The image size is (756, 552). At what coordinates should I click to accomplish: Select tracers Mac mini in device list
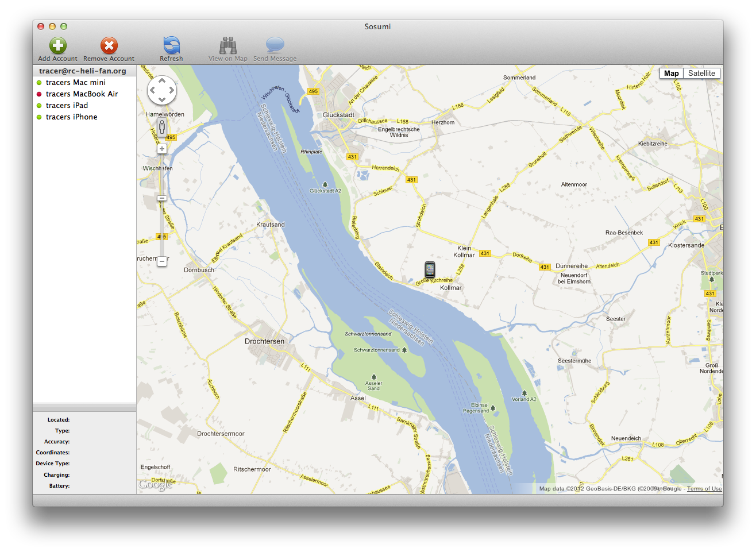pyautogui.click(x=84, y=82)
